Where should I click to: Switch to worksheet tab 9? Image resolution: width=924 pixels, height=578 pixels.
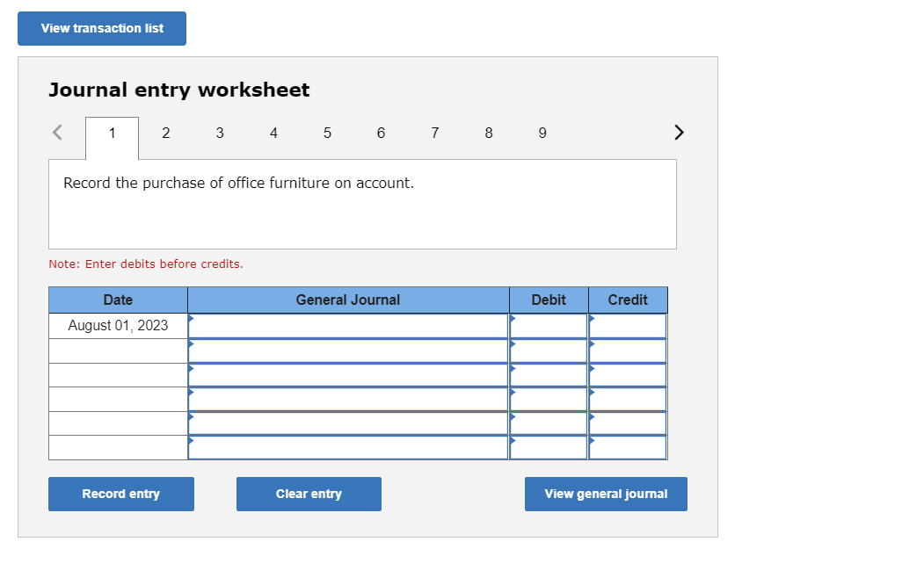pyautogui.click(x=542, y=133)
